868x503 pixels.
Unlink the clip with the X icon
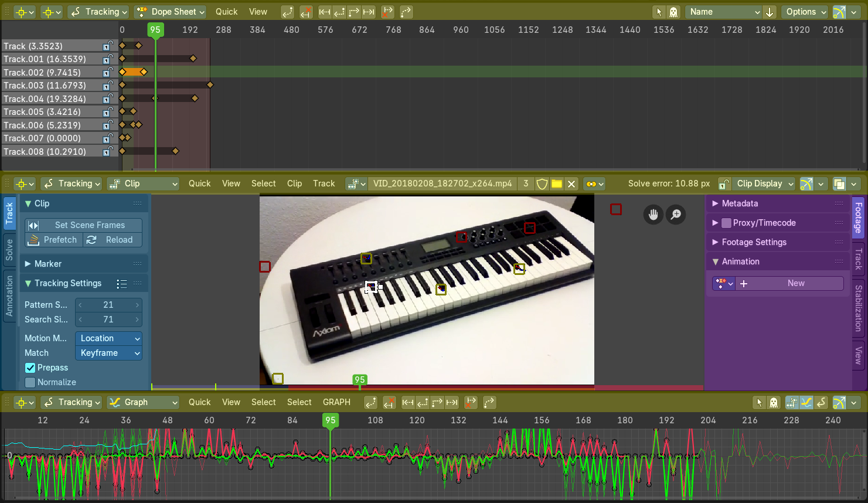tap(571, 184)
